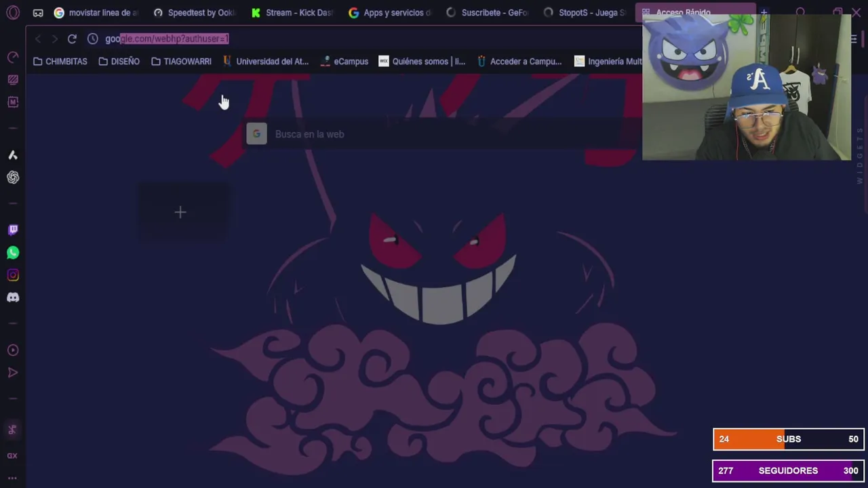The height and width of the screenshot is (488, 868).
Task: Open the GX Cleaner icon in sidebar
Action: coord(13,80)
